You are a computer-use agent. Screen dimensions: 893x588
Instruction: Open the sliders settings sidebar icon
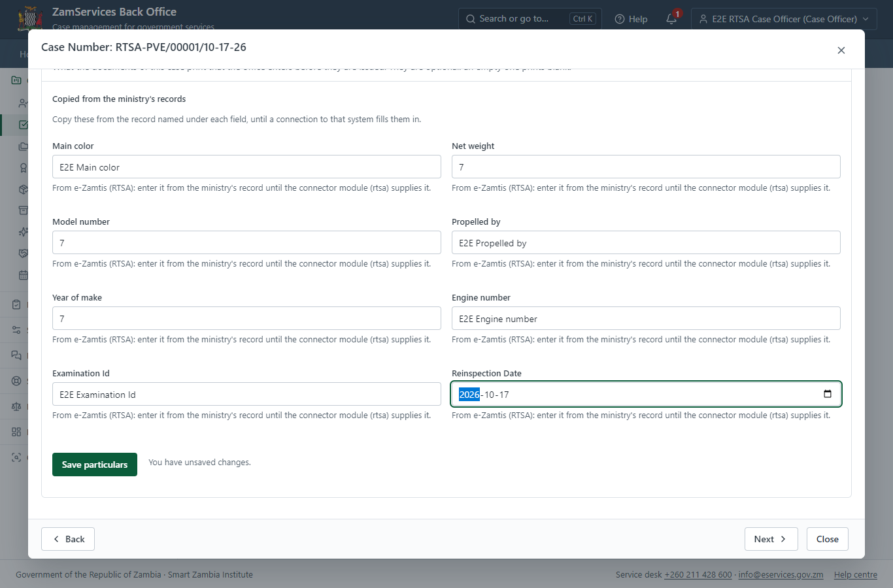(16, 330)
